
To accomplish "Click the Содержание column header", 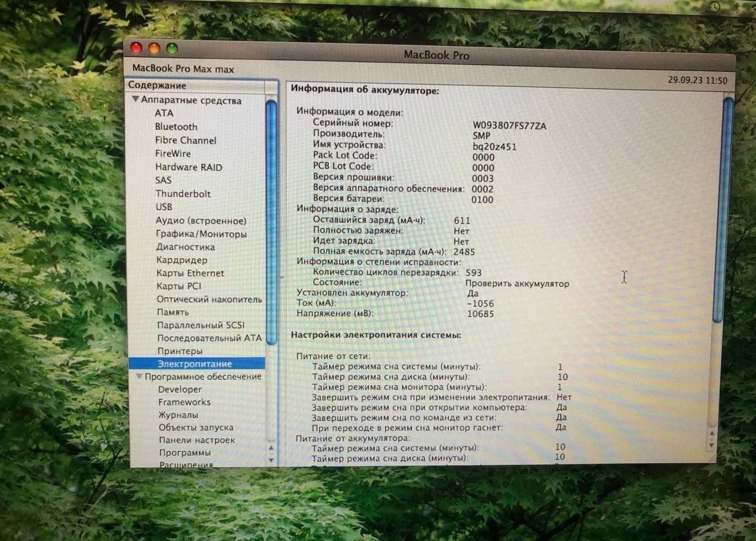I will (197, 86).
